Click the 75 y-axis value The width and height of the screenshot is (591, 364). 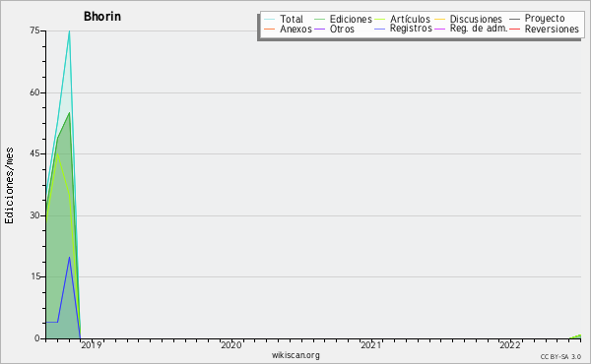coord(35,30)
